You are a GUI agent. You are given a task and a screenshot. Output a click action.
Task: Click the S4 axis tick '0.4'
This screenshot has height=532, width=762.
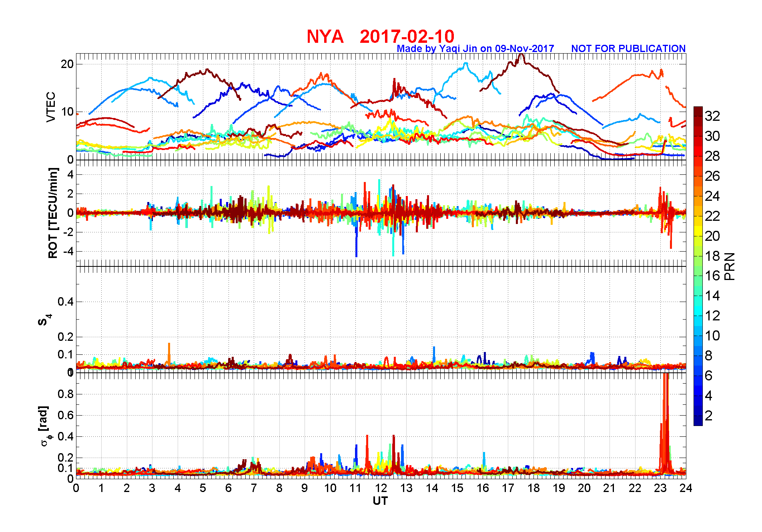66,302
